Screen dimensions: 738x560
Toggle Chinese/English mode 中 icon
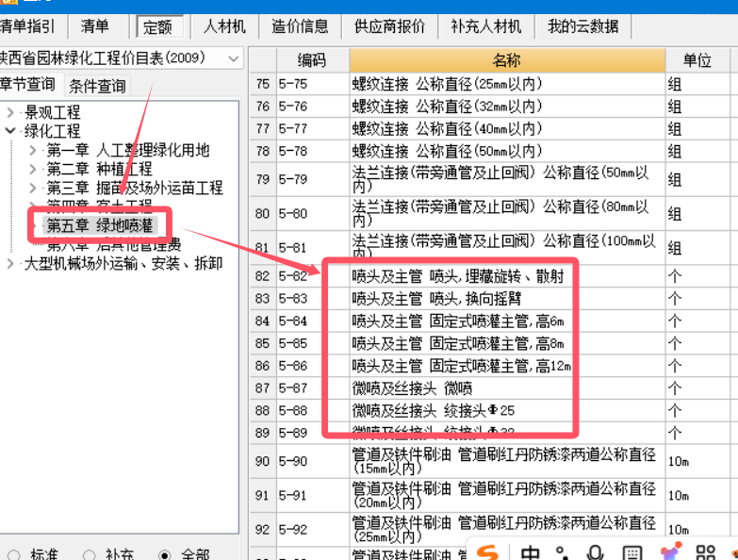(x=530, y=552)
